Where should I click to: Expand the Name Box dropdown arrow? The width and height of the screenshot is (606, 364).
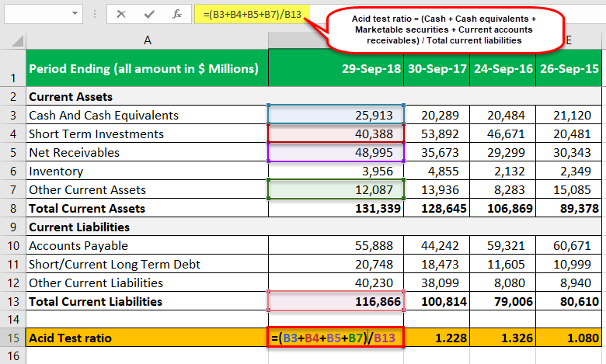pos(75,14)
